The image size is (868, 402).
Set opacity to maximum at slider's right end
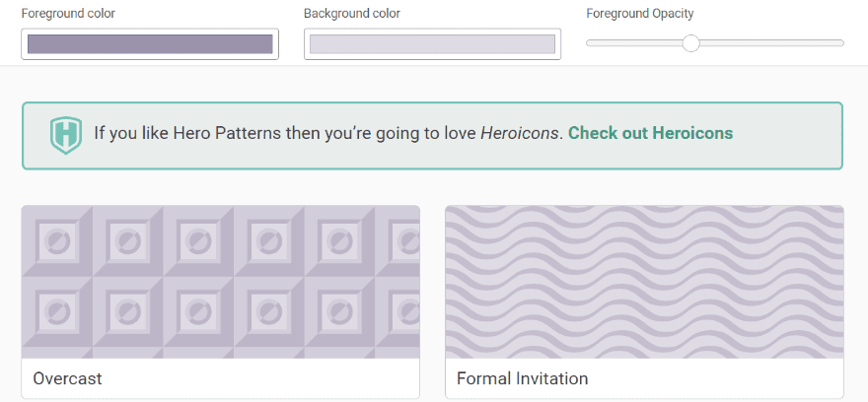pos(841,43)
